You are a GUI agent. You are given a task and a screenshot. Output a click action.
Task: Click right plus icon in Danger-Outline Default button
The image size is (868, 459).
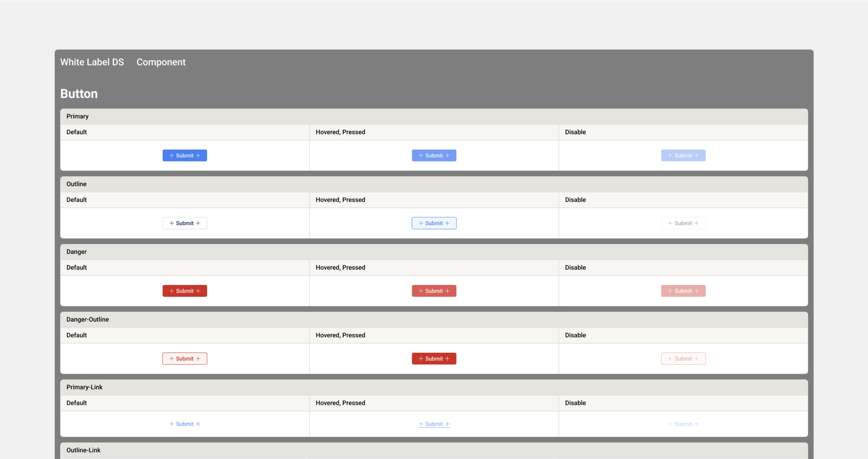tap(198, 358)
